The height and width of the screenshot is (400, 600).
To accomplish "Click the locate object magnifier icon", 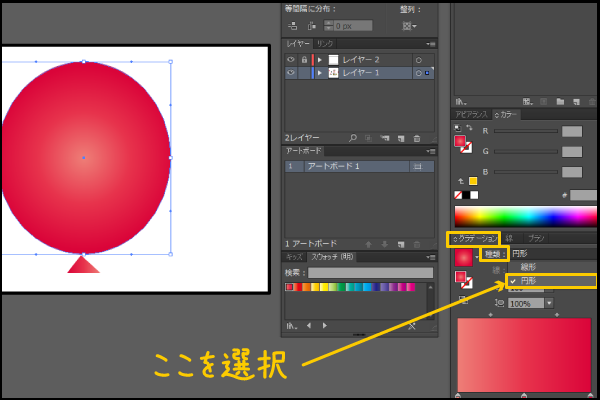I will point(353,136).
